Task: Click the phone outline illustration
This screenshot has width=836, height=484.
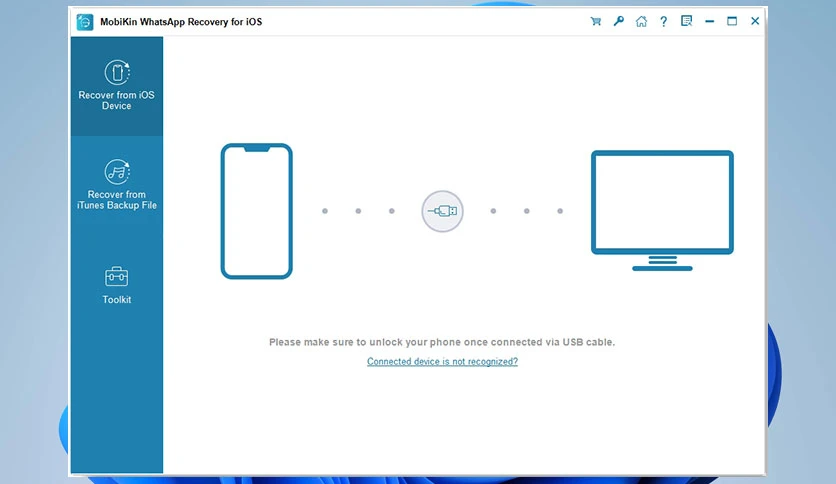Action: click(256, 211)
